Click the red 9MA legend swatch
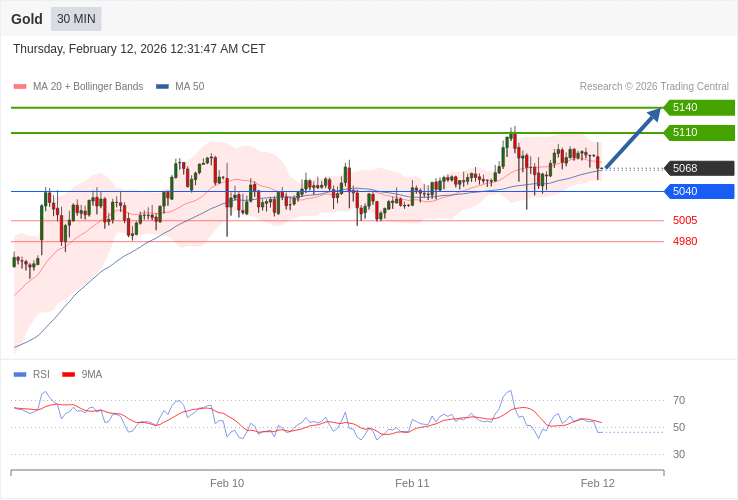Viewport: 738px width, 500px height. tap(68, 375)
